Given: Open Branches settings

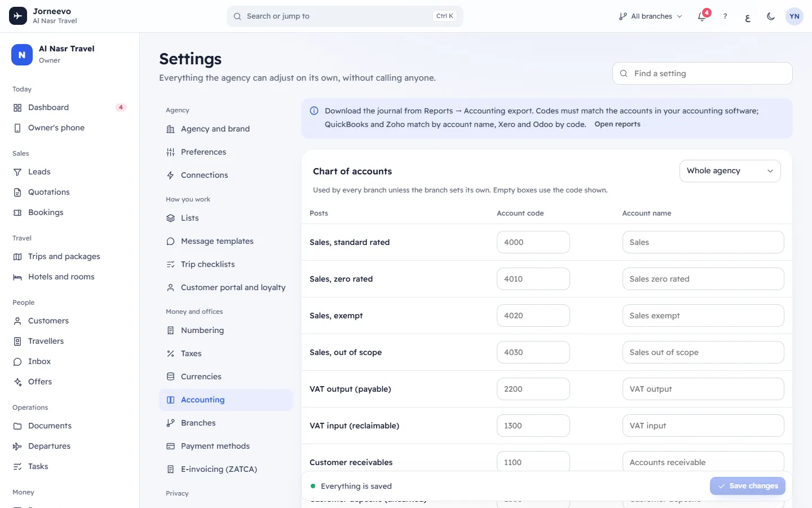Looking at the screenshot, I should pos(226,423).
